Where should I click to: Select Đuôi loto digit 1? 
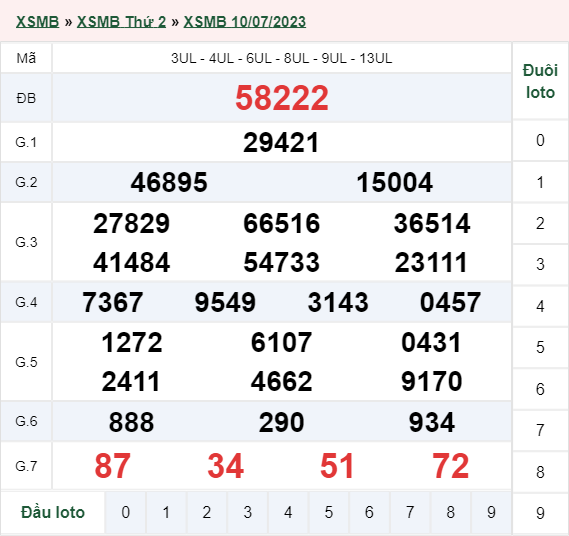coord(540,182)
